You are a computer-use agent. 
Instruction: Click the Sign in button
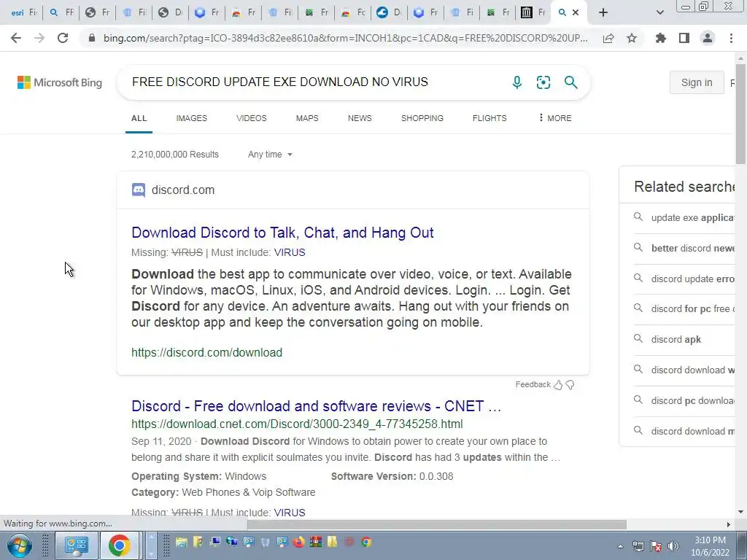click(x=697, y=82)
